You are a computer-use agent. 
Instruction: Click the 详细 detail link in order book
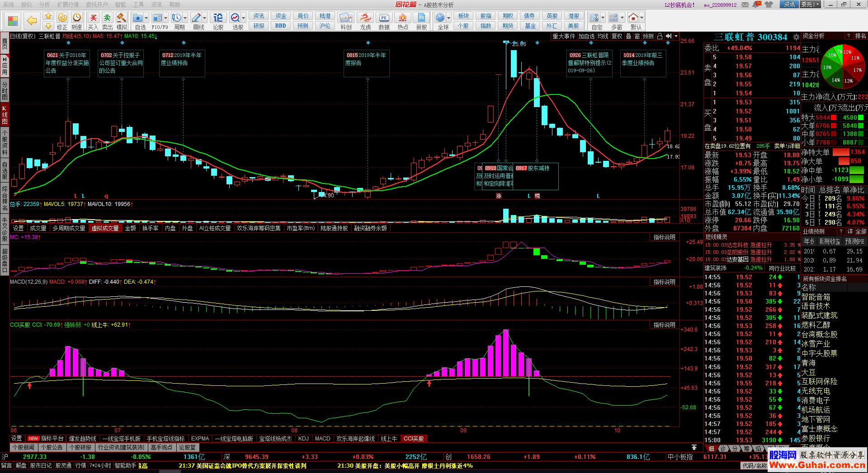click(794, 146)
